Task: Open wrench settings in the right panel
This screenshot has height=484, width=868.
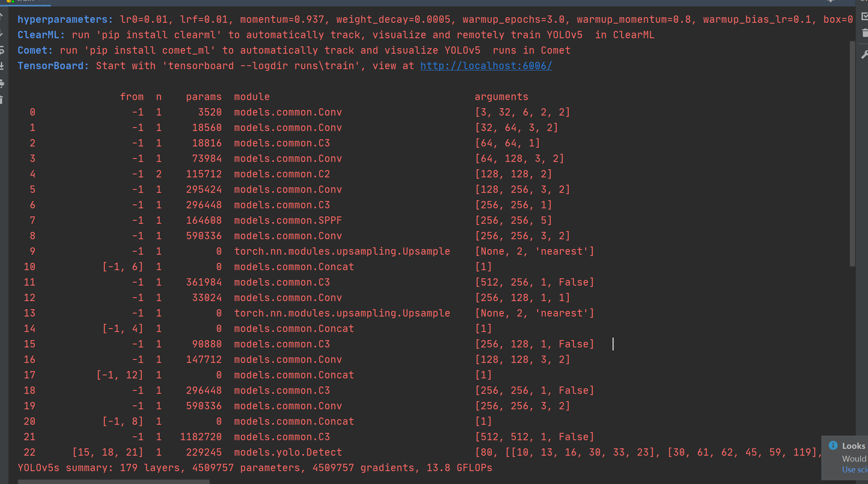Action: [x=865, y=55]
